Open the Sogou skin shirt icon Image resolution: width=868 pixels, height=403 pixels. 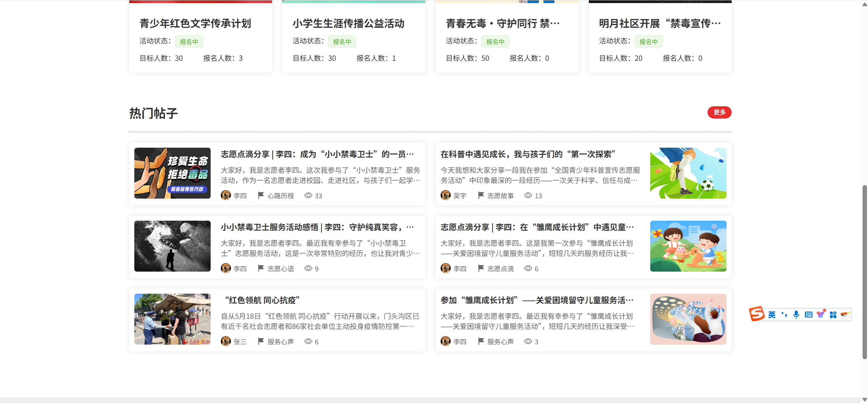point(821,314)
